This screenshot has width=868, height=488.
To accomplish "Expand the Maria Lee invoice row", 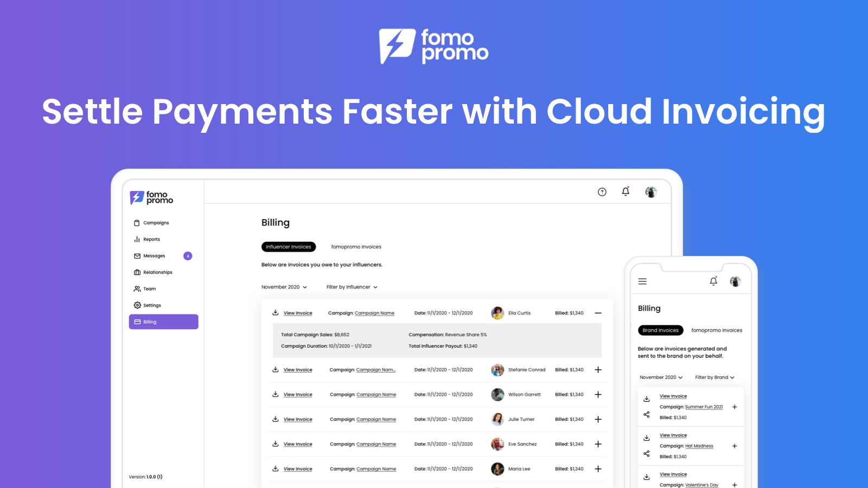I will point(598,469).
